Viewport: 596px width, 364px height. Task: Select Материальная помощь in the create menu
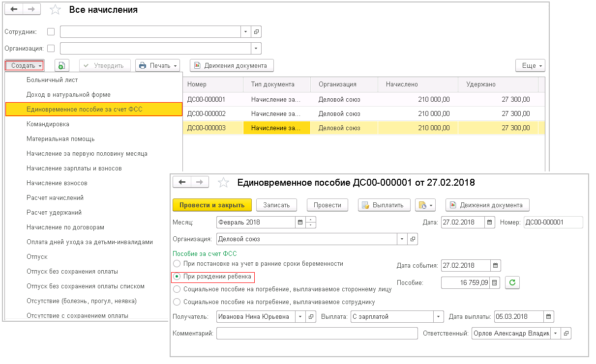(60, 139)
